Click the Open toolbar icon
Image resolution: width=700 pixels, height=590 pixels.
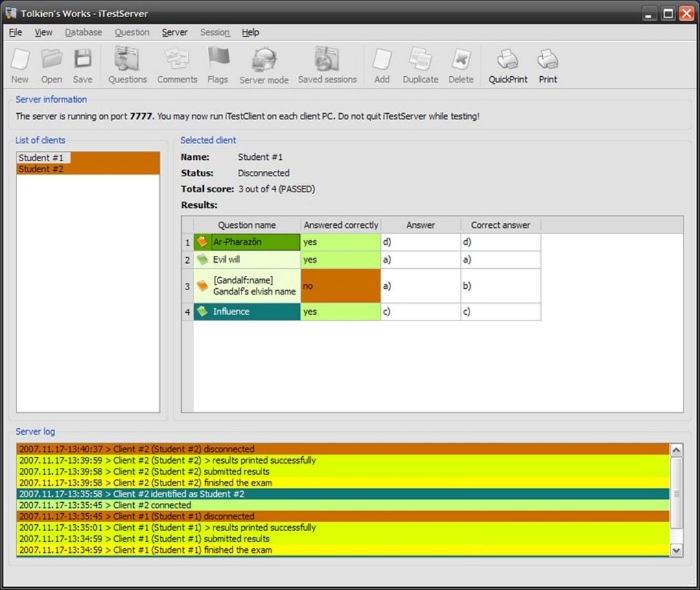51,59
